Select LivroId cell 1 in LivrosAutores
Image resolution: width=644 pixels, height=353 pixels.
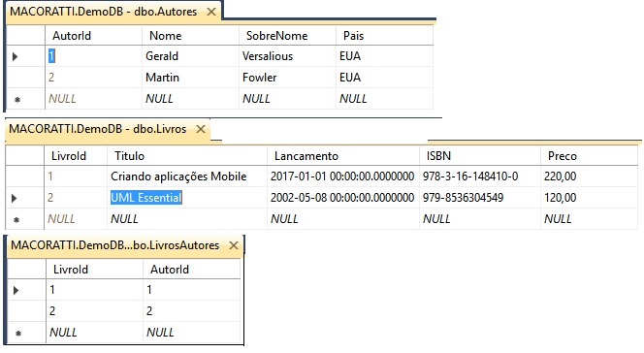click(x=94, y=290)
